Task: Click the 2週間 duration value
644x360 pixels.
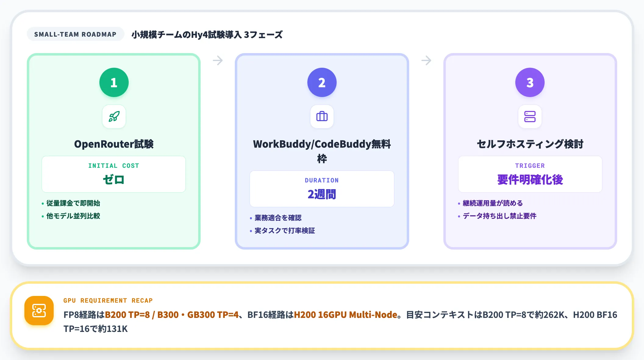Action: tap(322, 194)
